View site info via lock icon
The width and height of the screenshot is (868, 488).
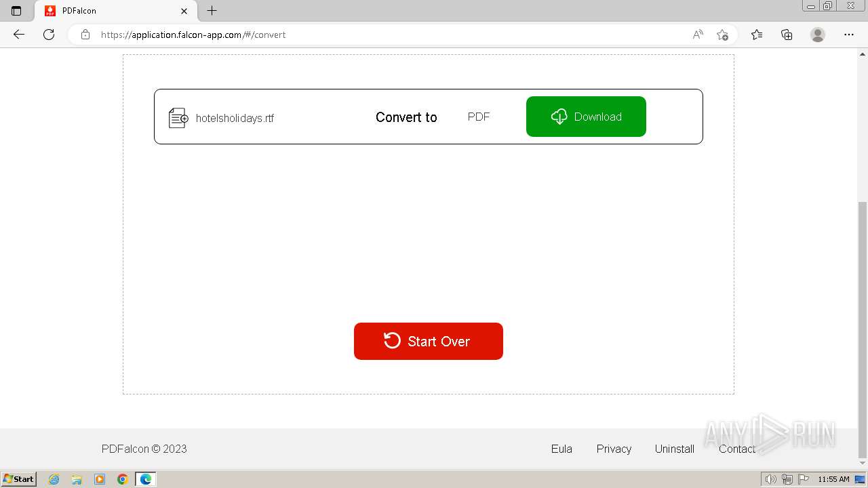[85, 35]
